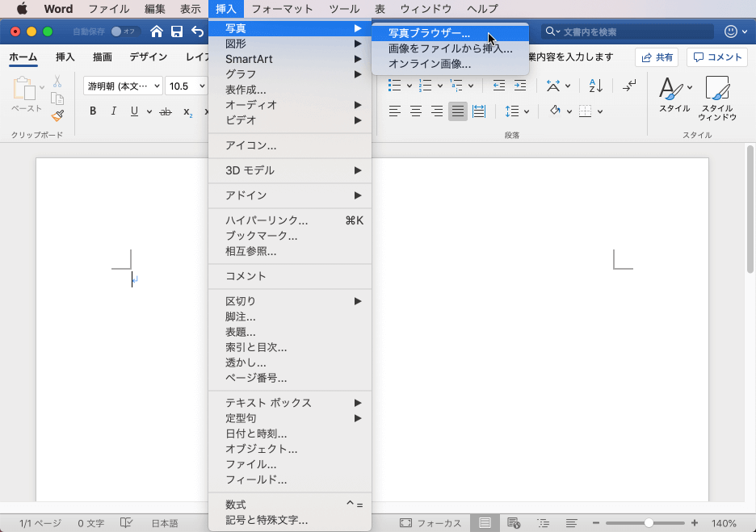The image size is (756, 532).
Task: Align text right
Action: click(437, 111)
